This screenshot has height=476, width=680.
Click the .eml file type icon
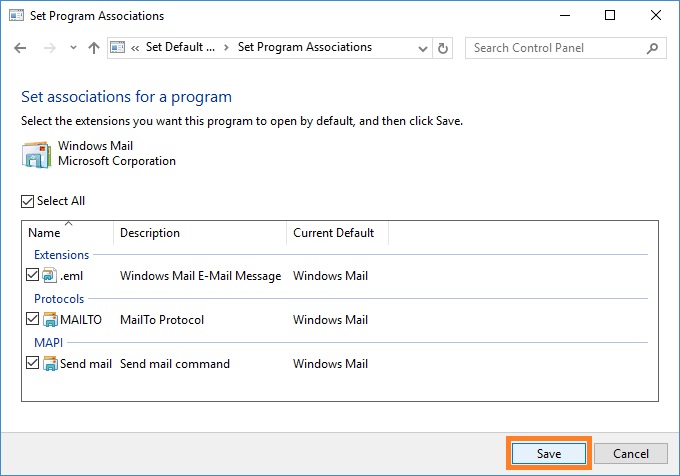click(x=49, y=275)
